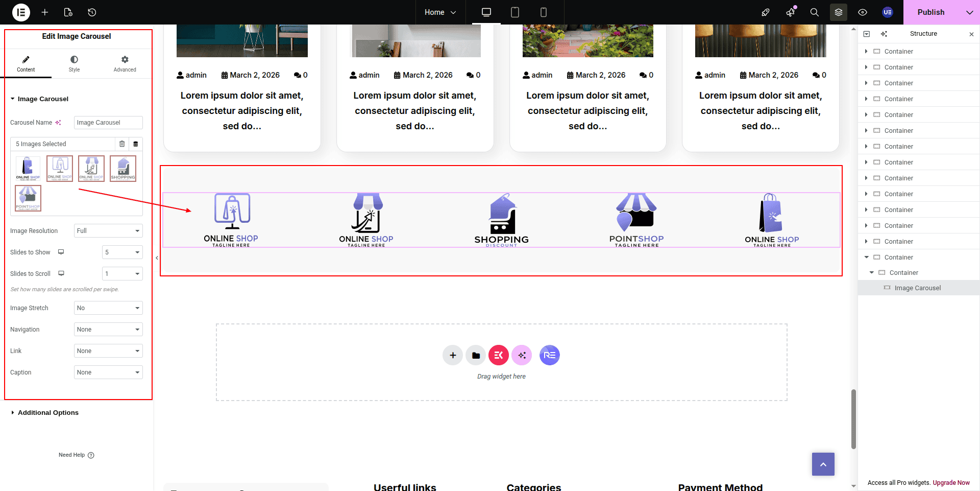Delete selected images with trash icon

click(122, 144)
